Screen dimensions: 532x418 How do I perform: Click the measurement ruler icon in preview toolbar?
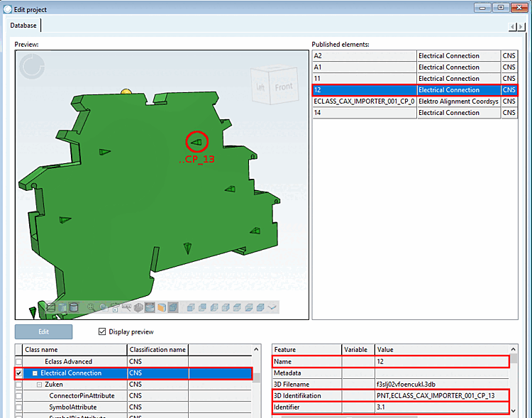(126, 307)
